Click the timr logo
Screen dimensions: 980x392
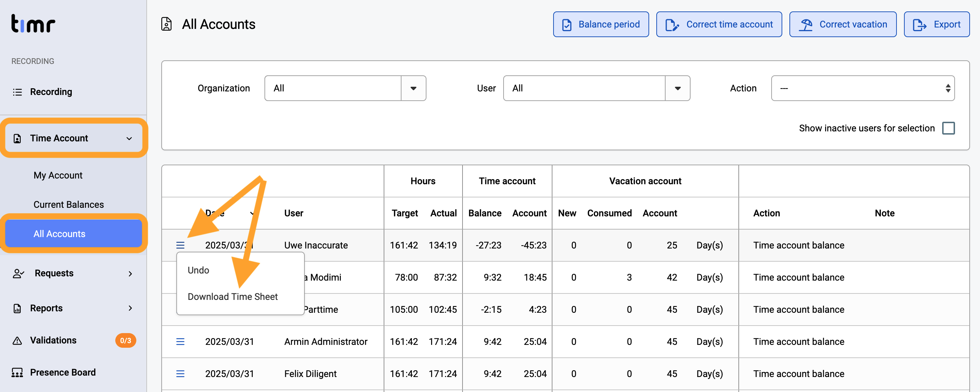33,24
